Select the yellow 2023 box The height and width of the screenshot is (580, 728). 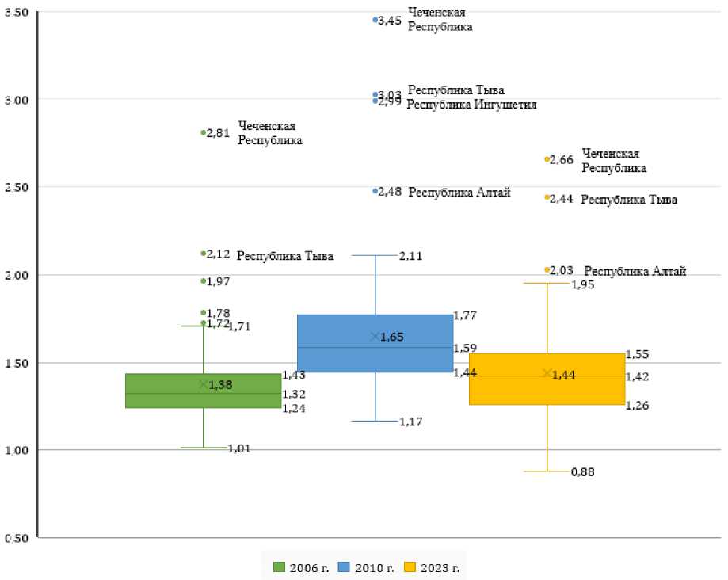[547, 379]
